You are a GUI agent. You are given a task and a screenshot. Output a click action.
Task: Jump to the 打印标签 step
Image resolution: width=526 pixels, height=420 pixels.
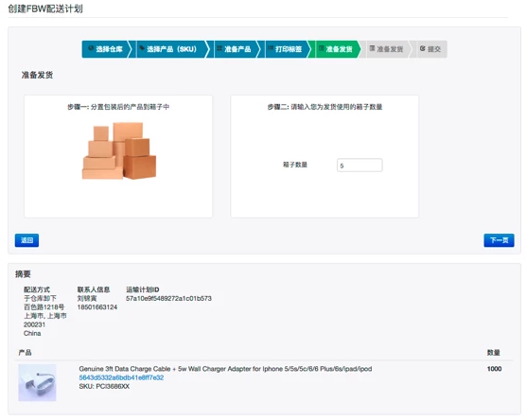tap(289, 49)
